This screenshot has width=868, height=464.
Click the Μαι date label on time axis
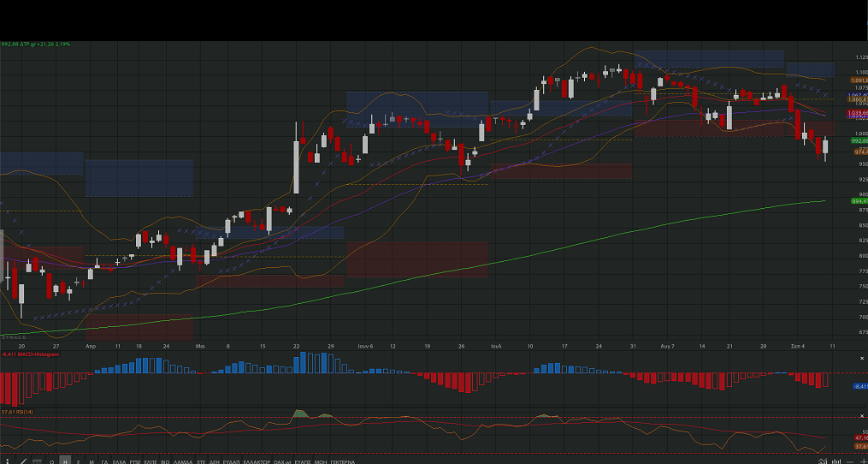click(x=200, y=346)
